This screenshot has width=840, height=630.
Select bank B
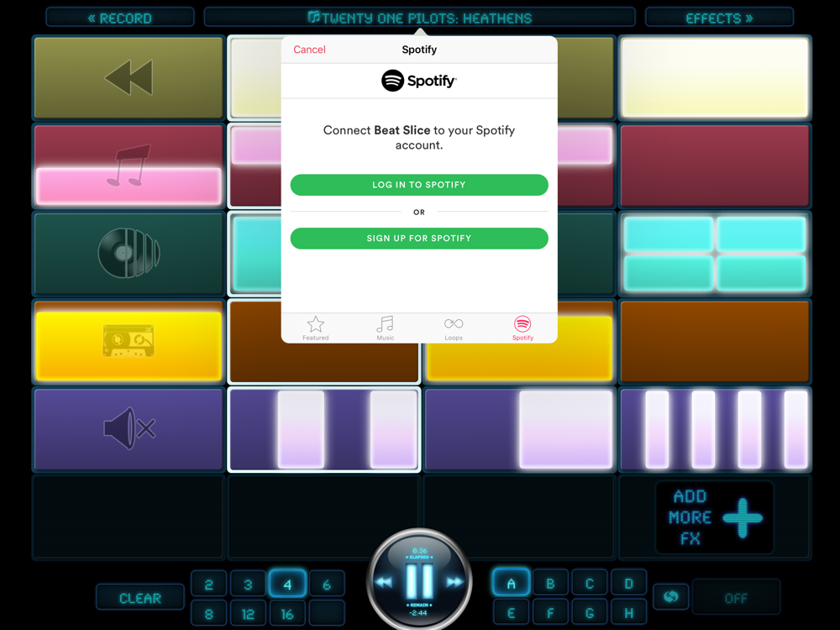(550, 583)
